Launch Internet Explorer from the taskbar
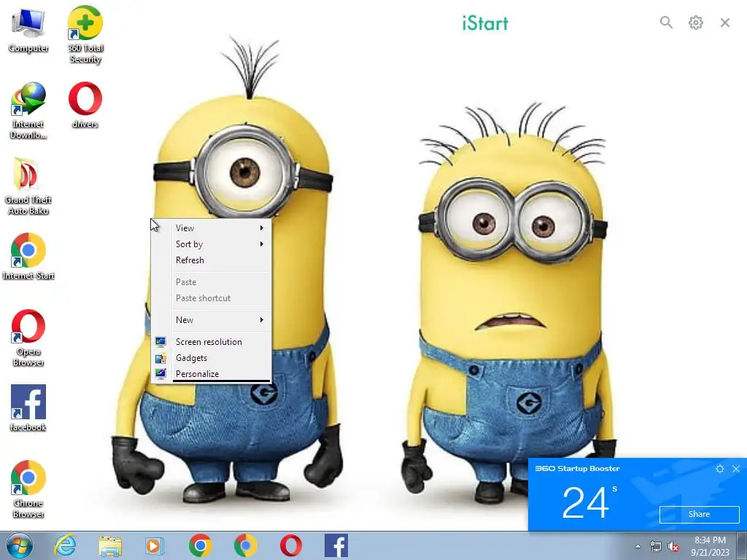 pos(64,545)
